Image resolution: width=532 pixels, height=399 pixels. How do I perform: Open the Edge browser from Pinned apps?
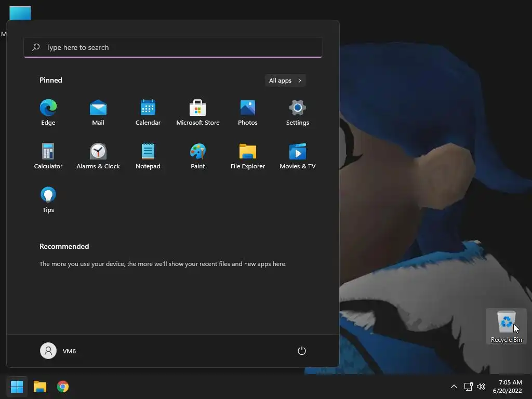click(x=48, y=113)
